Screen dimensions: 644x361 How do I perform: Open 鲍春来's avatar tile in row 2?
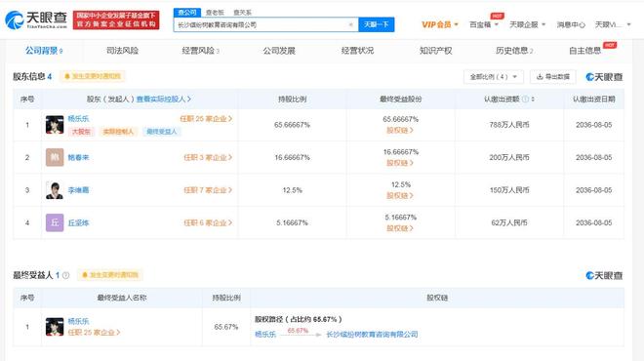point(55,157)
